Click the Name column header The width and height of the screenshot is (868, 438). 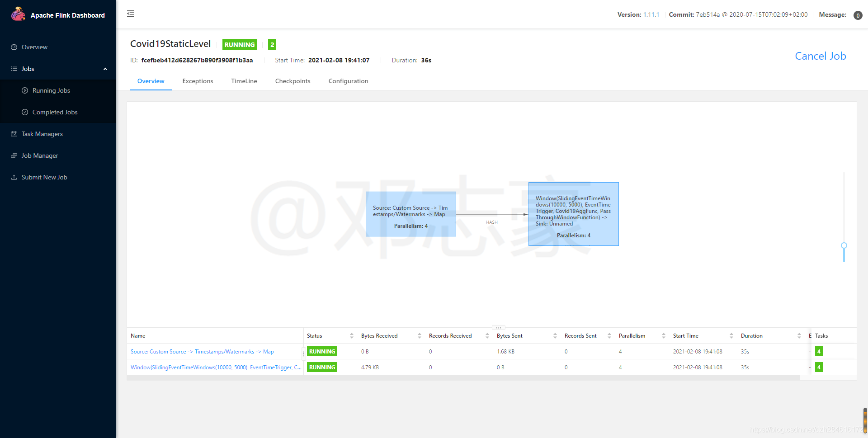pyautogui.click(x=138, y=336)
